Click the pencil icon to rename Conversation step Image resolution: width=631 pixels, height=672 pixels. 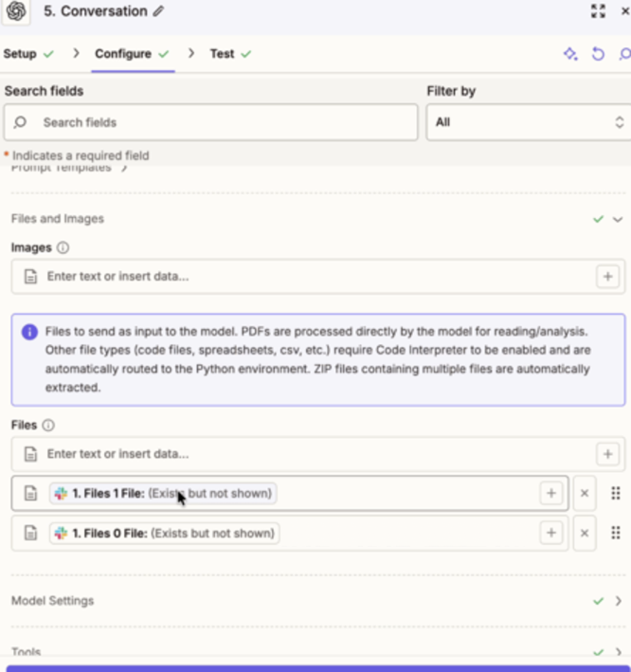[158, 12]
